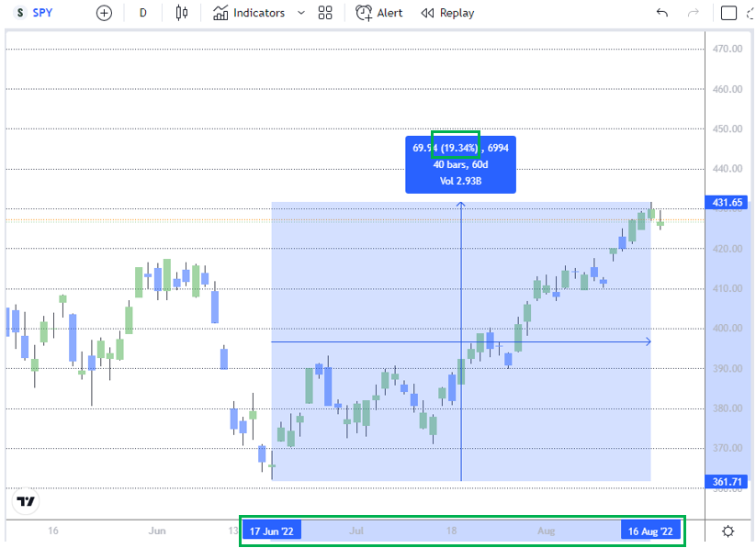Screen dimensions: 756x548
Task: Click the 400.00 price scale label
Action: click(x=728, y=329)
